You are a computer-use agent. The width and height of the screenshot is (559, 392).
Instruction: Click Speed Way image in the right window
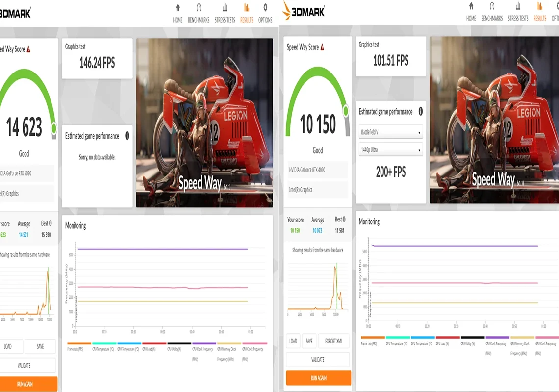(x=494, y=120)
